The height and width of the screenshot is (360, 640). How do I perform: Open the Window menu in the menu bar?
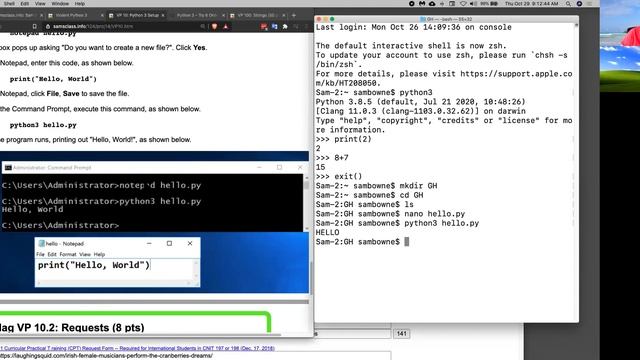pyautogui.click(x=60, y=3)
